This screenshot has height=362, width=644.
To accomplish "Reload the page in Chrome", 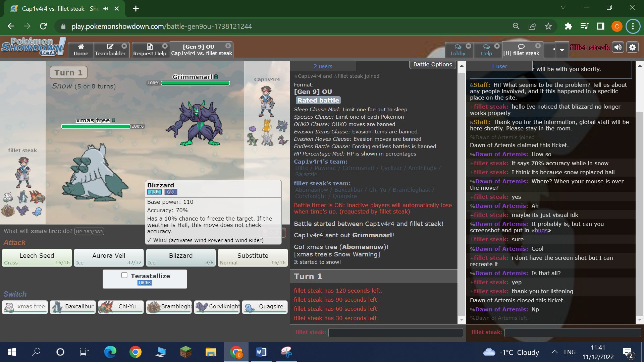I will [x=43, y=26].
